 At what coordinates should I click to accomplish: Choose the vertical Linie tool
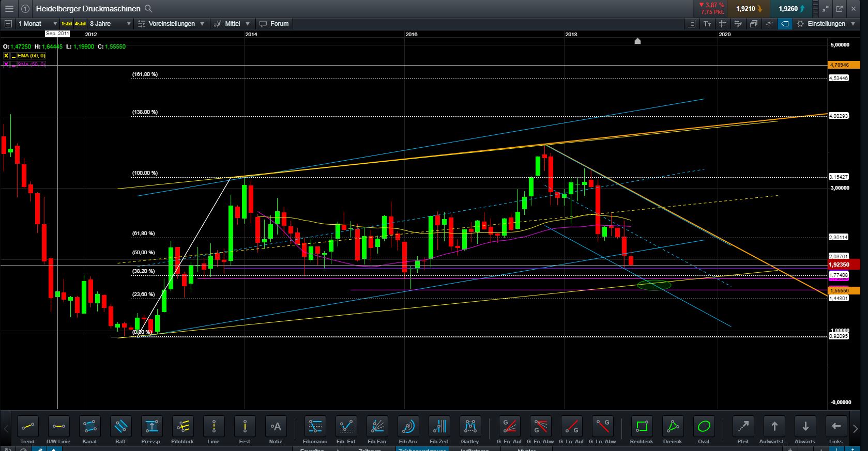[x=214, y=427]
